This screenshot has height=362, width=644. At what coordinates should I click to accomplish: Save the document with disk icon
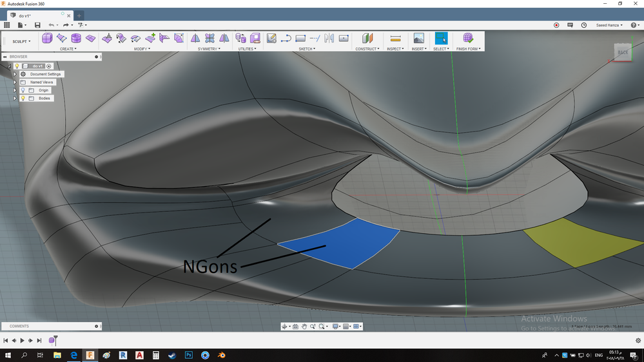(37, 25)
